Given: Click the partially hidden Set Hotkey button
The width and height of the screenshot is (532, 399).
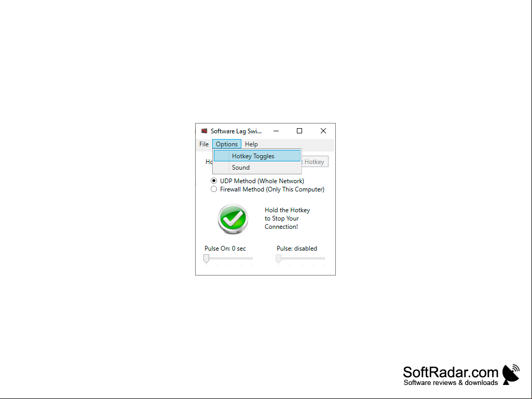Looking at the screenshot, I should (315, 162).
